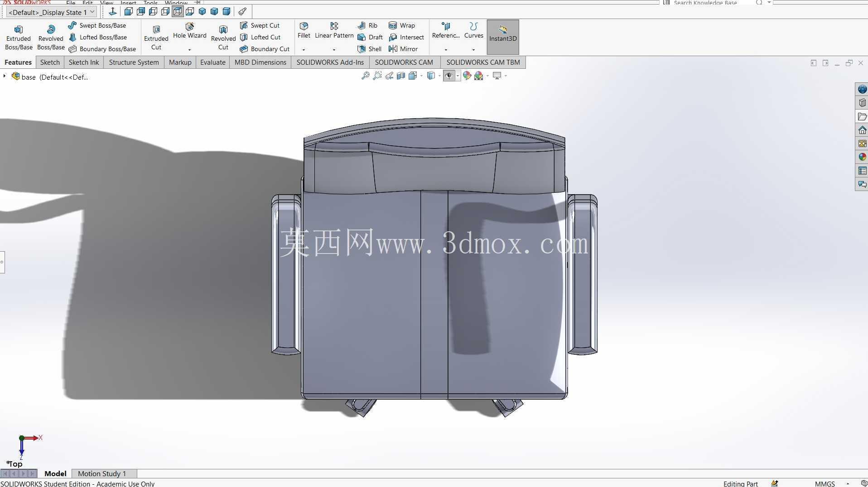Click Zoom to Fit in view toolbar

365,76
